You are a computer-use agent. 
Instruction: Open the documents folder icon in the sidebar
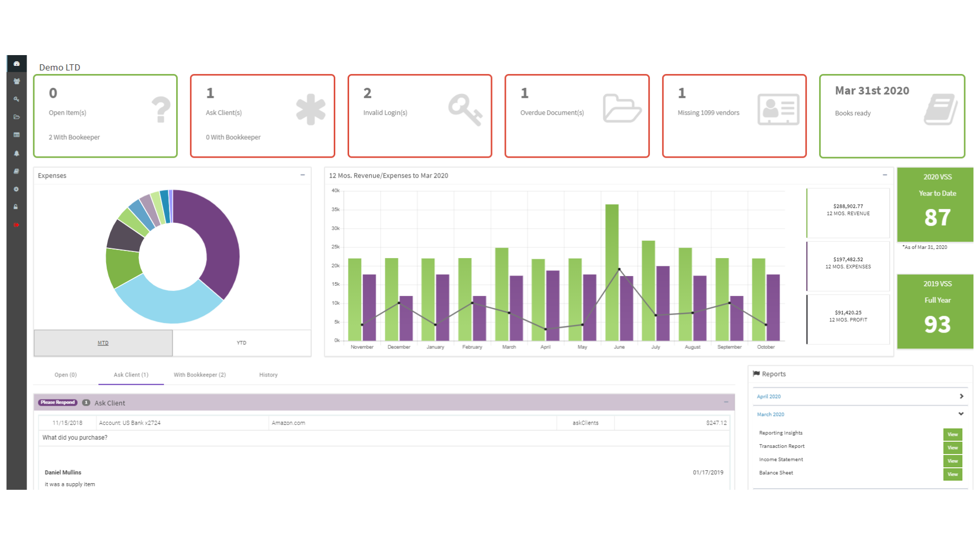[x=17, y=117]
